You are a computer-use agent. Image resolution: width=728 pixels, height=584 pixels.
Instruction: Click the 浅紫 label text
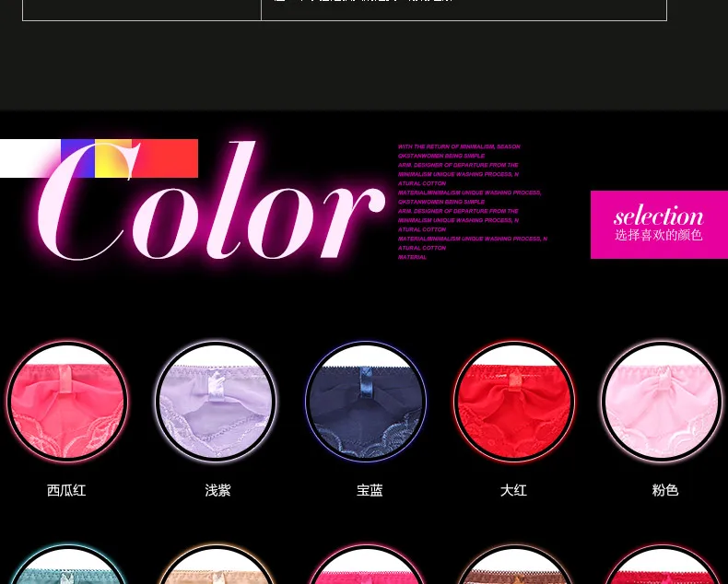pyautogui.click(x=217, y=490)
